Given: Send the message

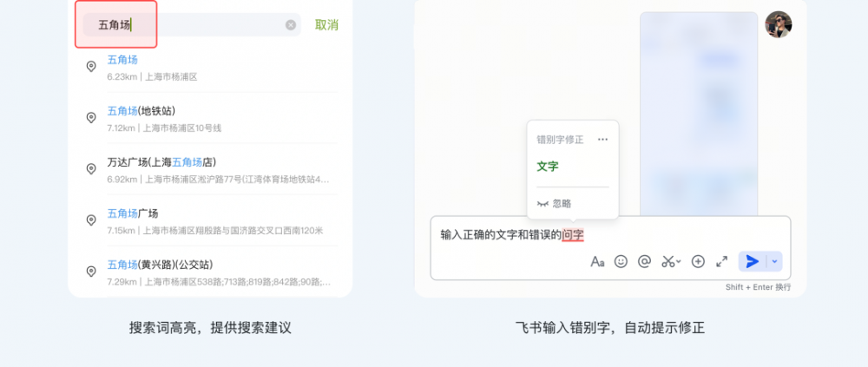Looking at the screenshot, I should (x=753, y=261).
